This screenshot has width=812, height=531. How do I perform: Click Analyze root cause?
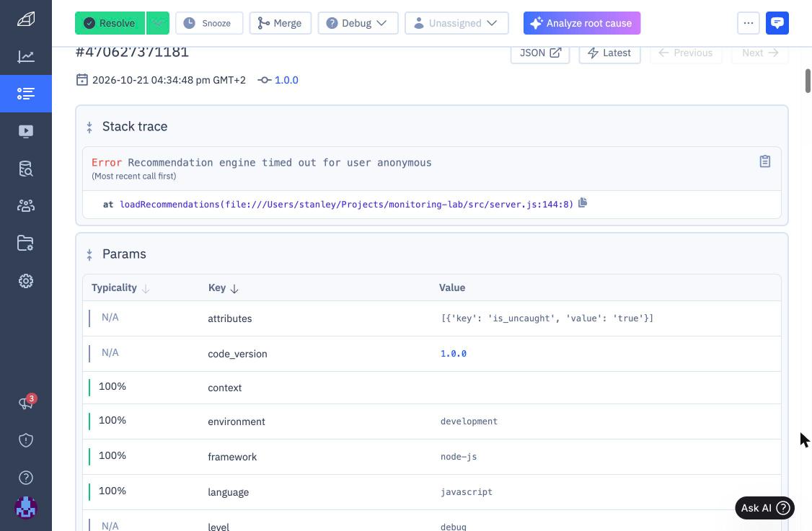coord(581,23)
